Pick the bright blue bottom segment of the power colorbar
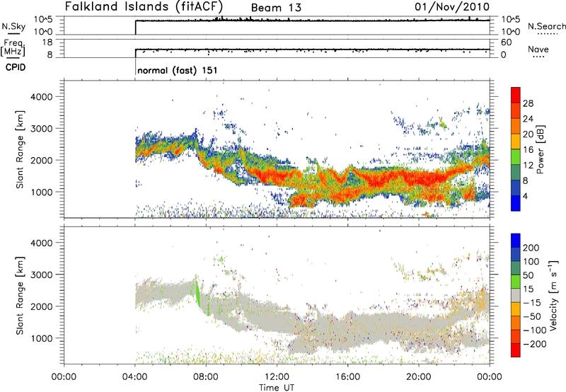 (516, 203)
